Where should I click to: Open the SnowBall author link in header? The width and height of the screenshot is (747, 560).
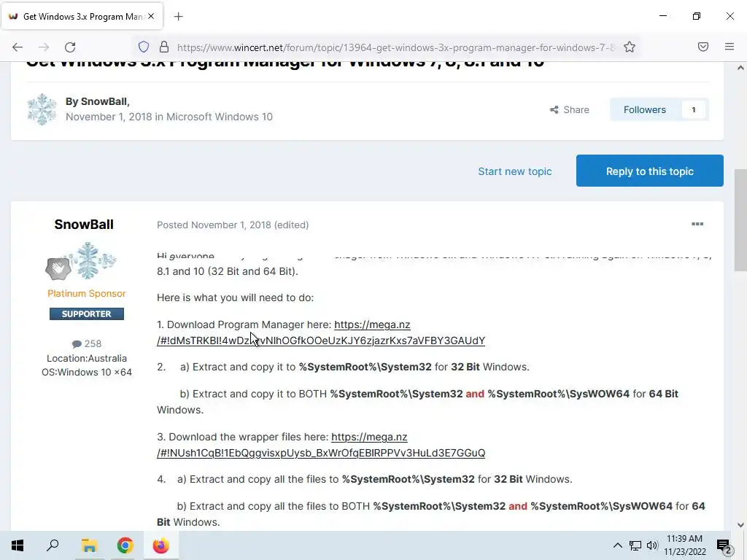(x=104, y=101)
